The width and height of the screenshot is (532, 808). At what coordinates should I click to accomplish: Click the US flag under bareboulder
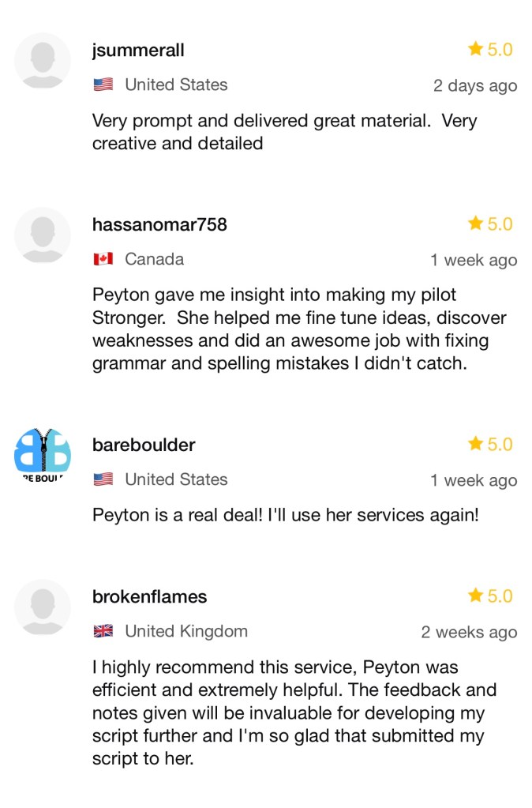click(x=103, y=479)
